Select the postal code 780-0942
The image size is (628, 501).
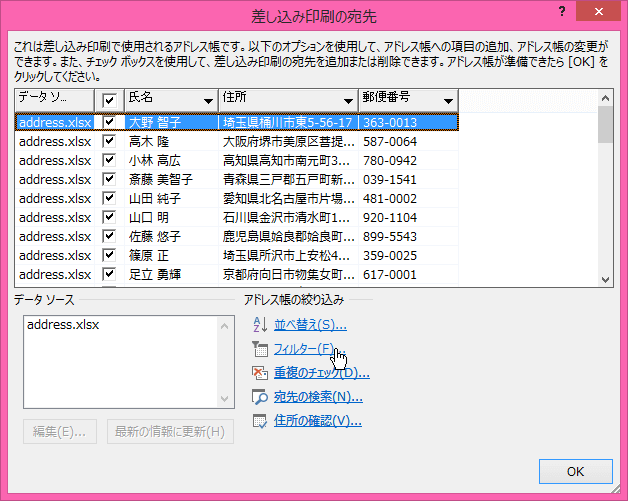tap(390, 161)
